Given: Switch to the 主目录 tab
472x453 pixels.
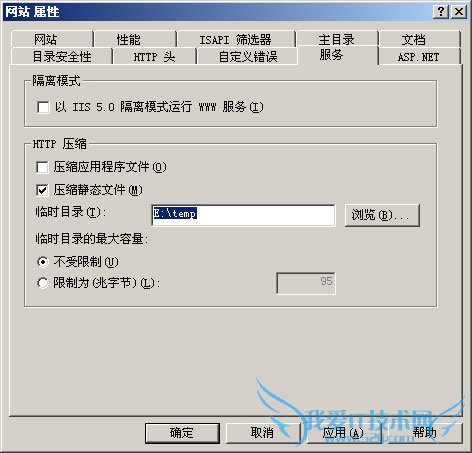Looking at the screenshot, I should pos(337,39).
